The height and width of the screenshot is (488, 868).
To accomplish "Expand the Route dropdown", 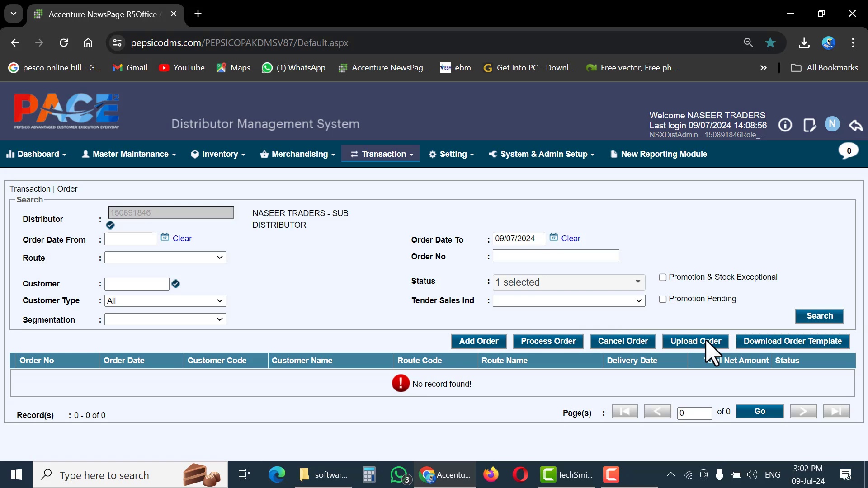I will 165,258.
